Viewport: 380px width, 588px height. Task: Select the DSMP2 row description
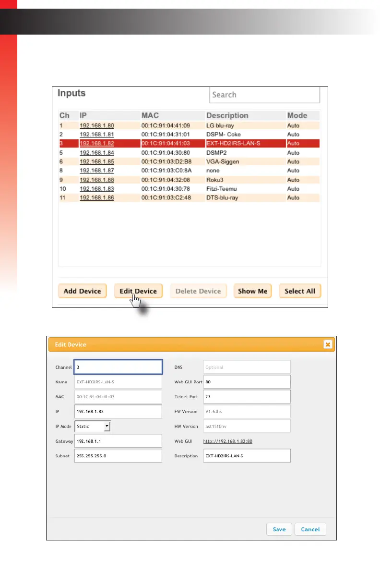coord(216,152)
